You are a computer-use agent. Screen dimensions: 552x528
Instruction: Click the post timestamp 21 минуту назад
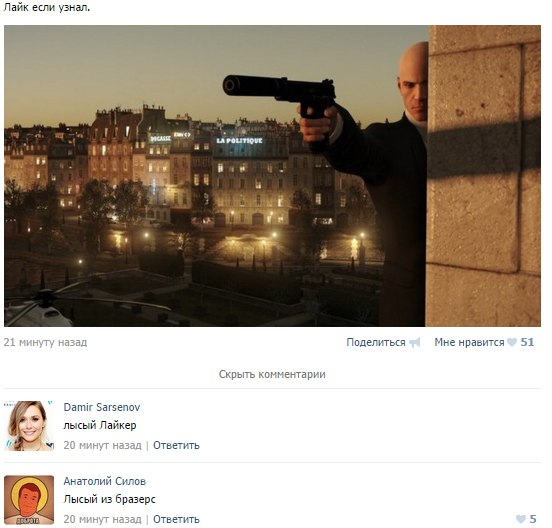pos(45,342)
